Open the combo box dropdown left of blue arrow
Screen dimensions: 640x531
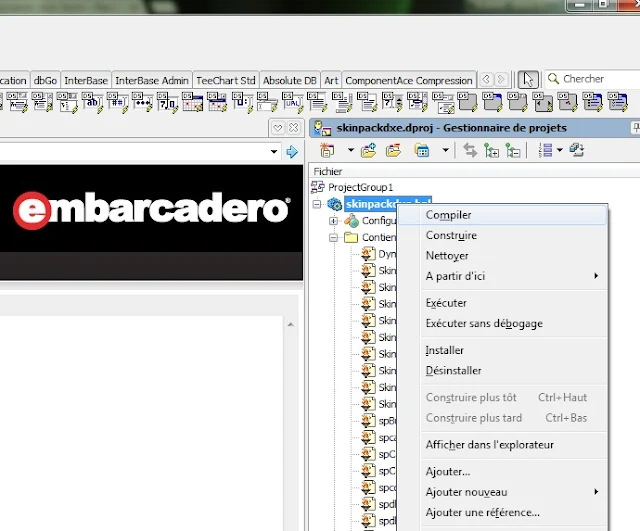274,152
